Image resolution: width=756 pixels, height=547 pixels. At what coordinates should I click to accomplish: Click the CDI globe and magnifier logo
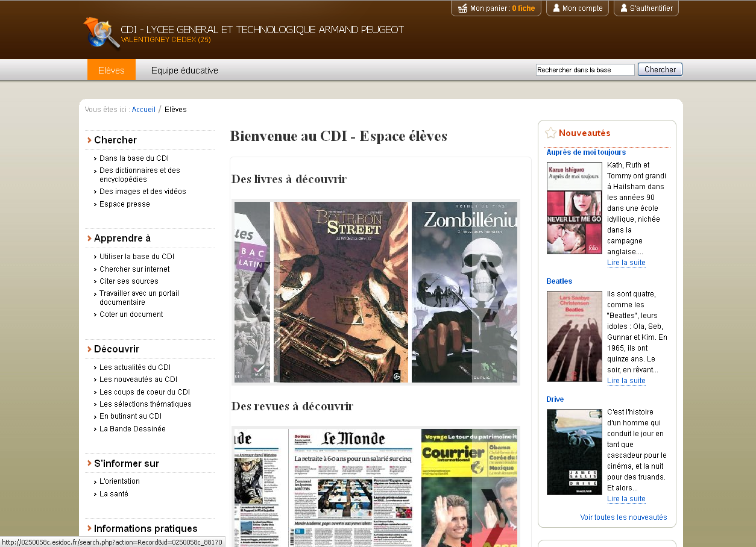[x=101, y=33]
